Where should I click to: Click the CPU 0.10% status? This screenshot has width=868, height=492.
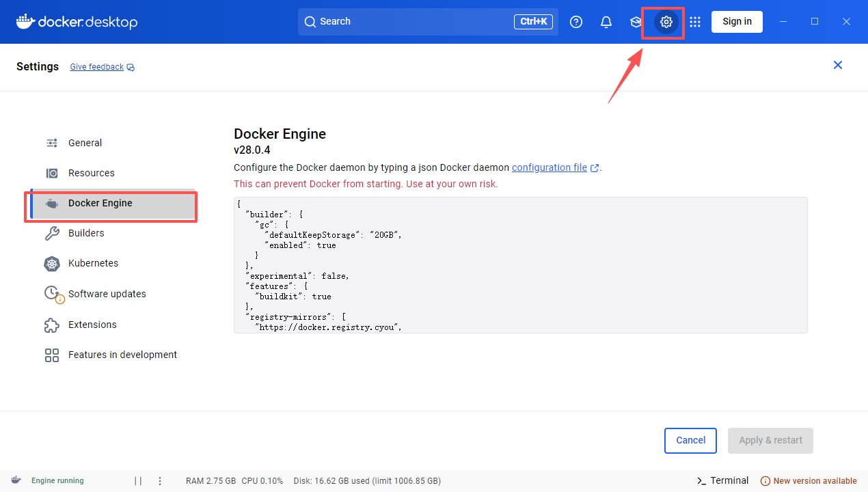pos(262,481)
